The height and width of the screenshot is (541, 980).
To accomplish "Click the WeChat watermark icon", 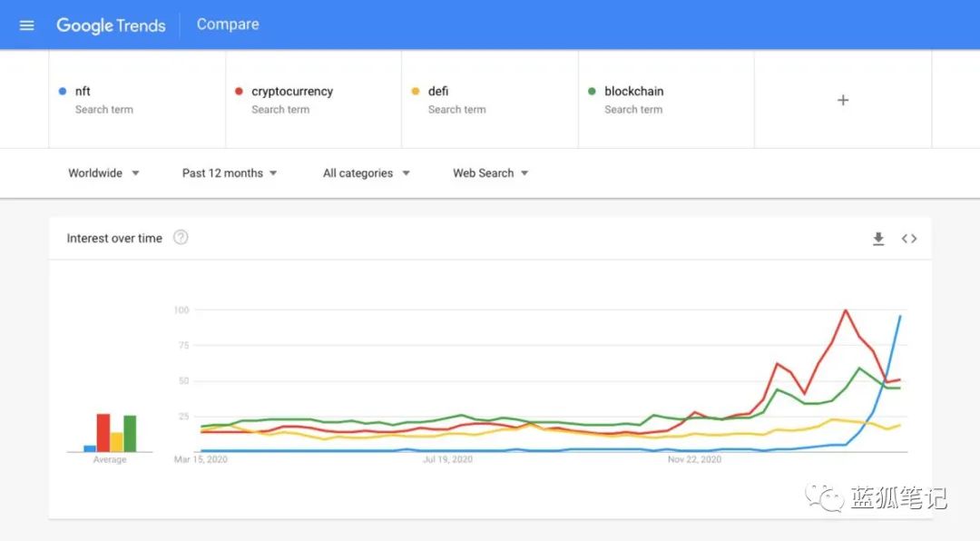I will tap(824, 497).
